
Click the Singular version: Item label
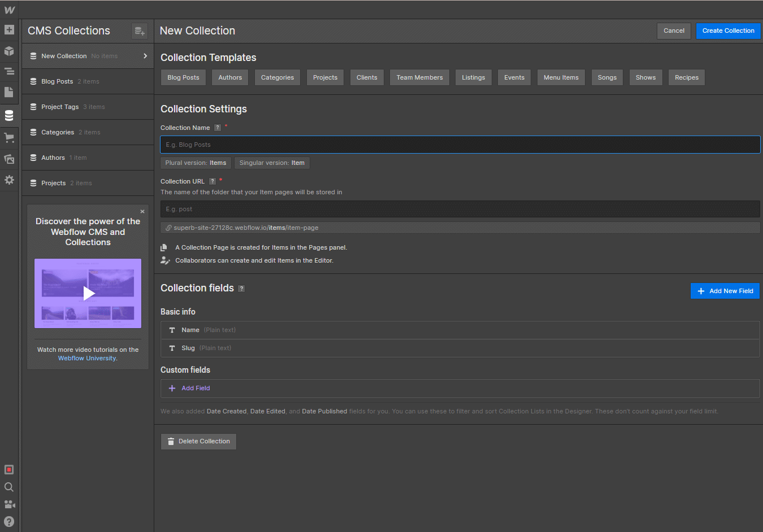tap(272, 163)
